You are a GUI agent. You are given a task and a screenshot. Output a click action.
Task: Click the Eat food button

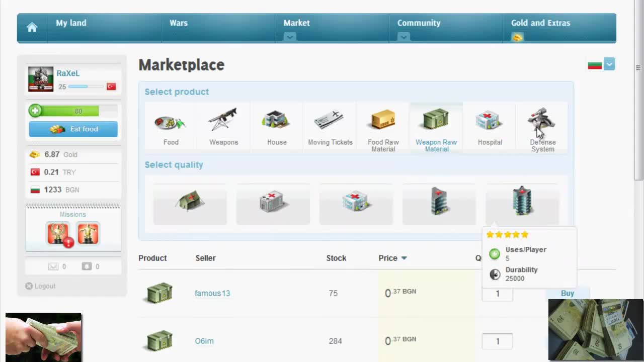click(73, 129)
